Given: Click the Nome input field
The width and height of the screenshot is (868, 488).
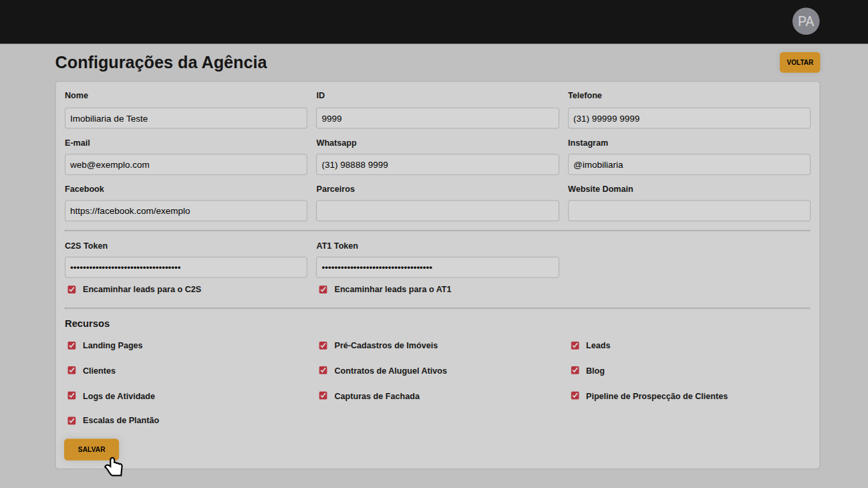Looking at the screenshot, I should (x=186, y=118).
